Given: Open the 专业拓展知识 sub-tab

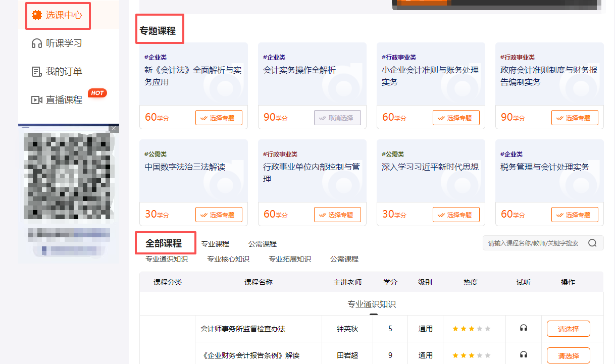Looking at the screenshot, I should (x=290, y=258).
